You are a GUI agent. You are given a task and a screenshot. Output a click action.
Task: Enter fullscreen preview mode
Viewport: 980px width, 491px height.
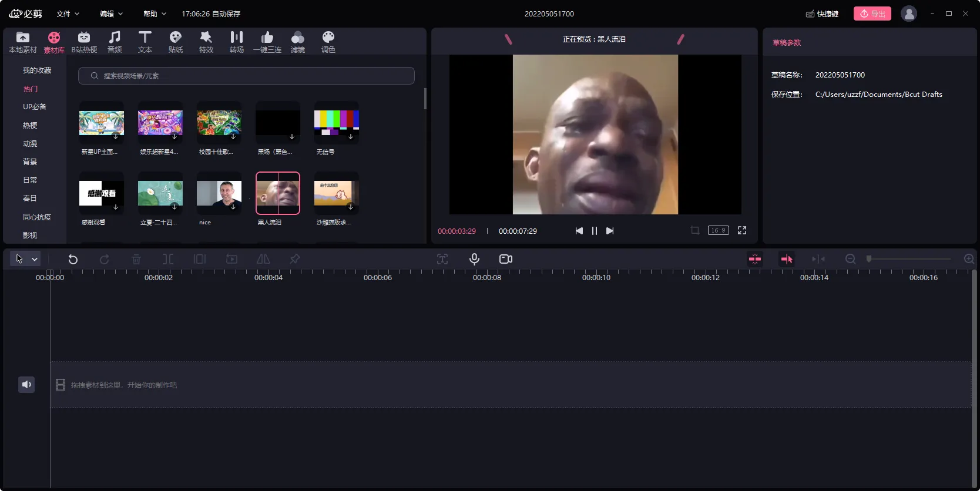pyautogui.click(x=742, y=231)
